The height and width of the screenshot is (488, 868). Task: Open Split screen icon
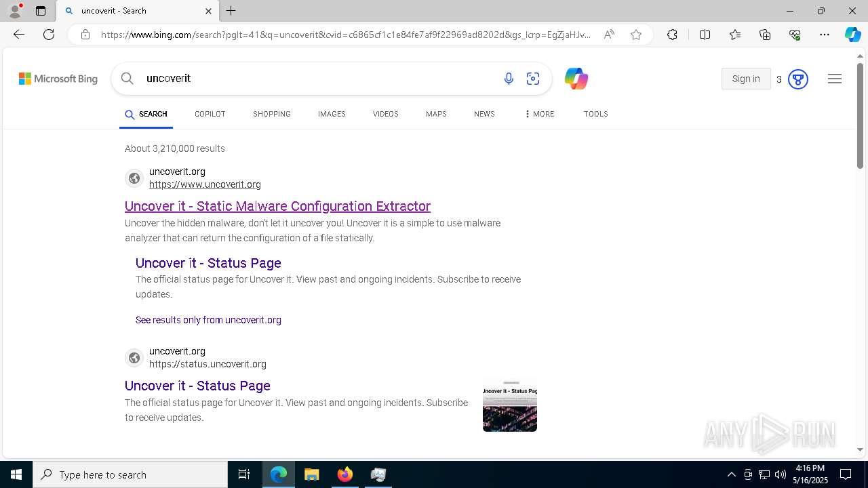click(x=705, y=35)
